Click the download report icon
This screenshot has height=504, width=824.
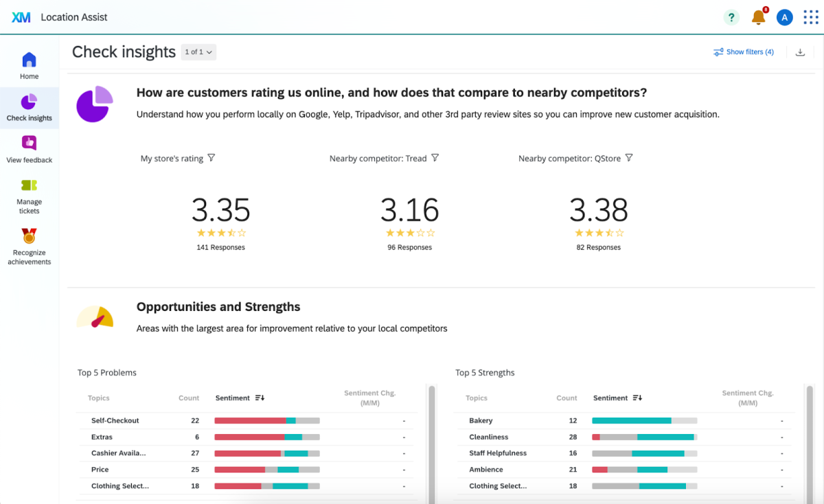800,51
